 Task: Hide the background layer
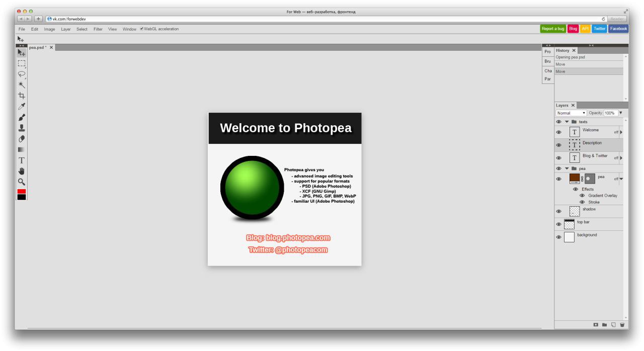(559, 237)
